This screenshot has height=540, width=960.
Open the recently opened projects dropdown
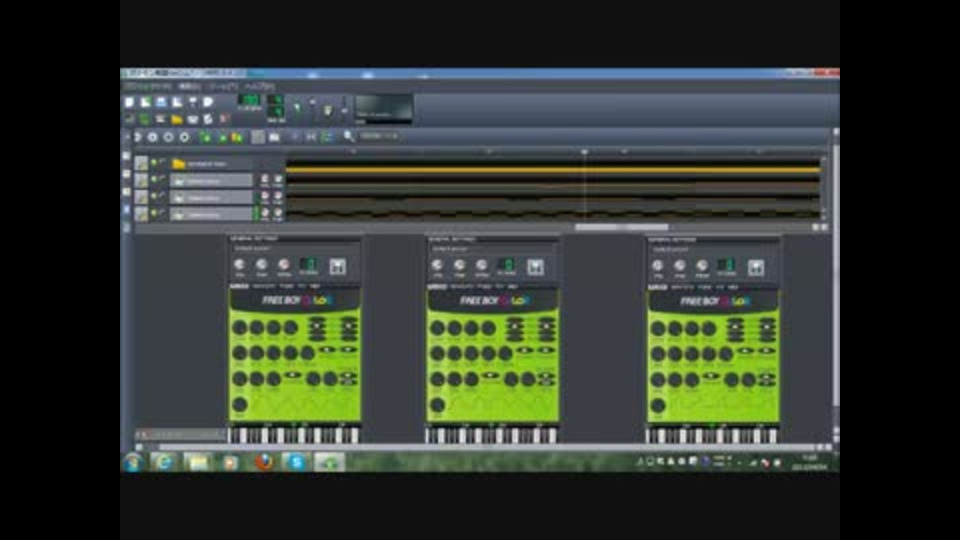[178, 102]
